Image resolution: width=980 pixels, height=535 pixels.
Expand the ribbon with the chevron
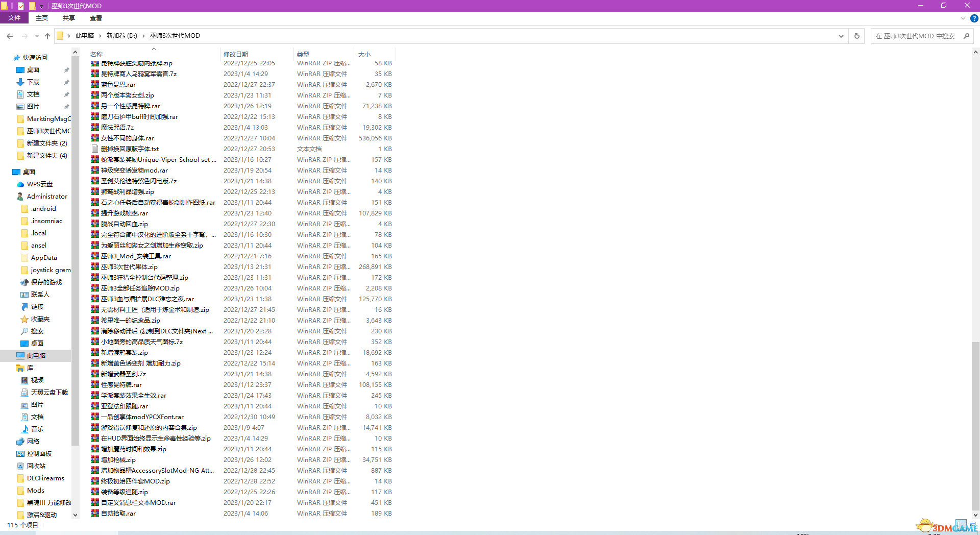tap(963, 18)
